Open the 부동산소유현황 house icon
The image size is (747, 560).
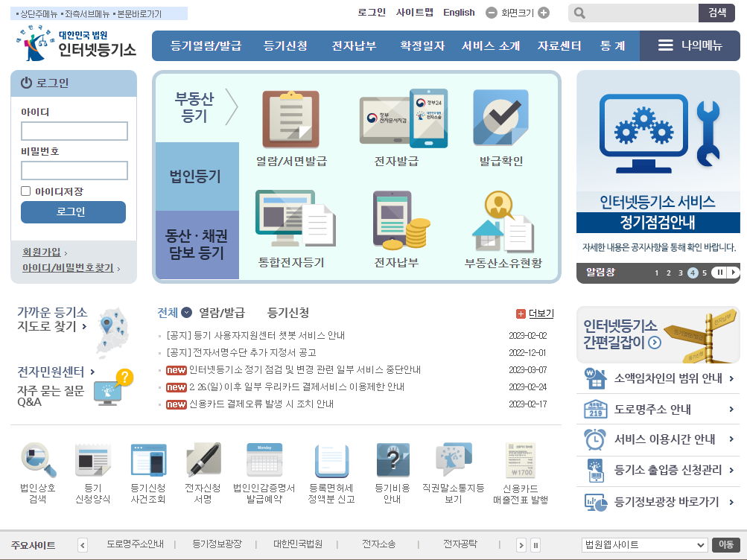point(503,221)
